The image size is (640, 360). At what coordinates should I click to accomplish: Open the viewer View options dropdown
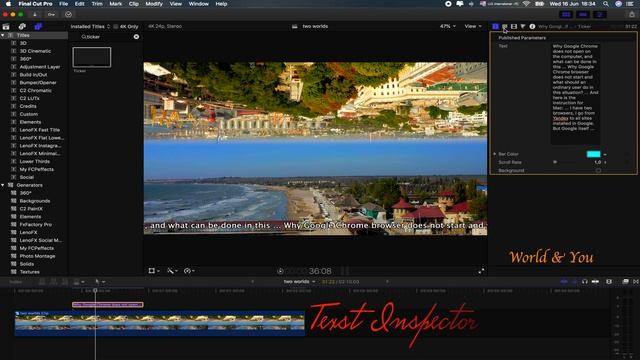pos(473,26)
